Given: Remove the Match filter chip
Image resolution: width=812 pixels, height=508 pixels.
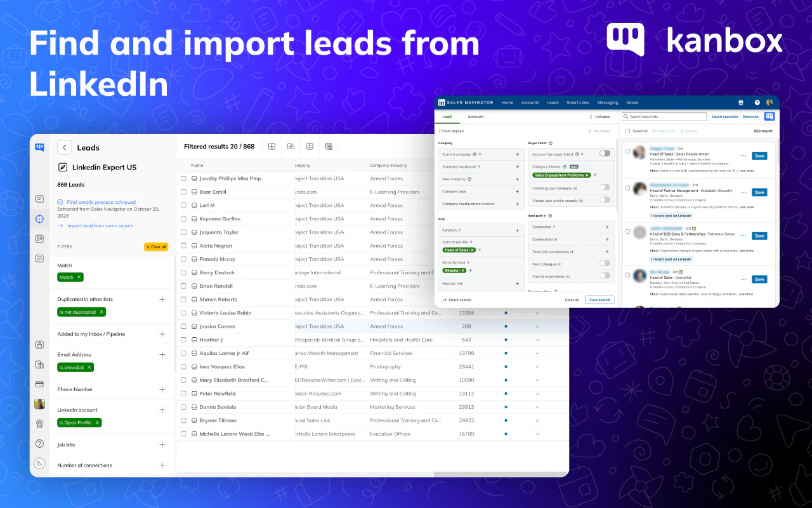Looking at the screenshot, I should [x=79, y=277].
